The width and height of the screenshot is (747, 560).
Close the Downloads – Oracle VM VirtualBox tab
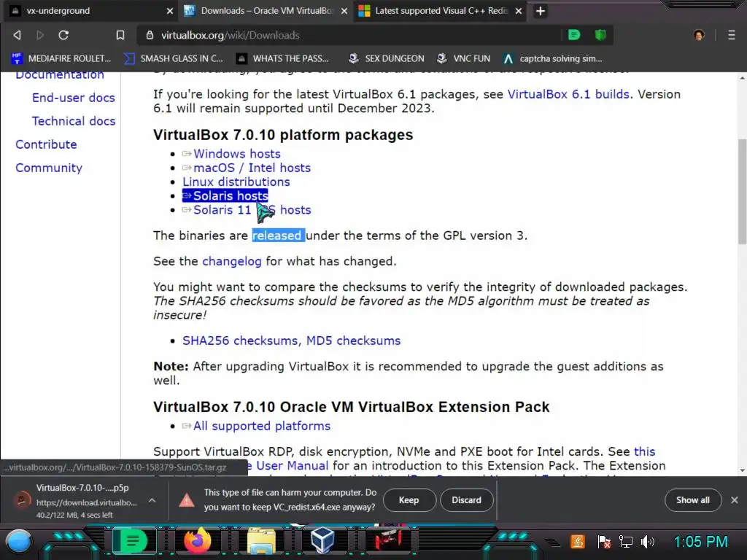344,11
